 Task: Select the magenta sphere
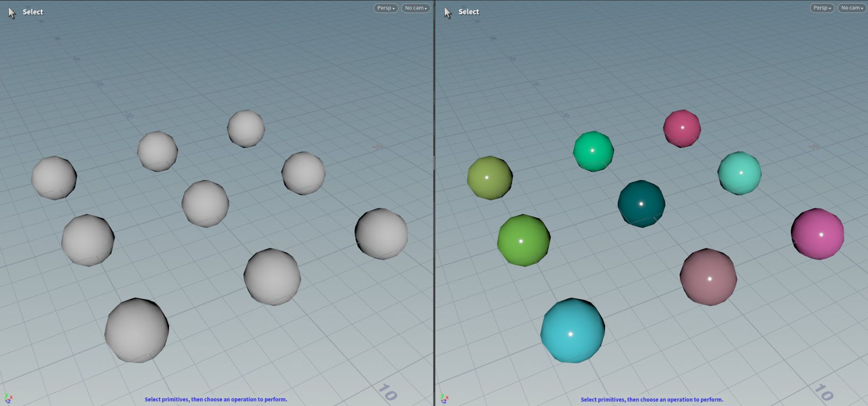817,234
